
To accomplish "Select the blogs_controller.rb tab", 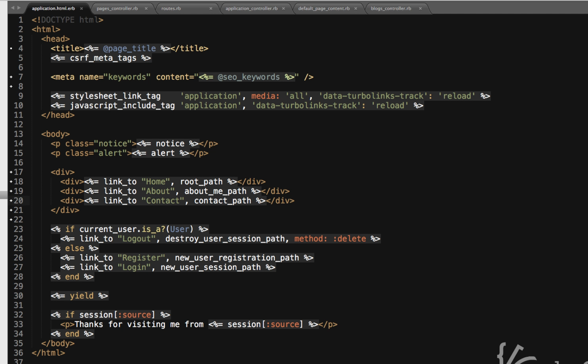I will point(391,9).
